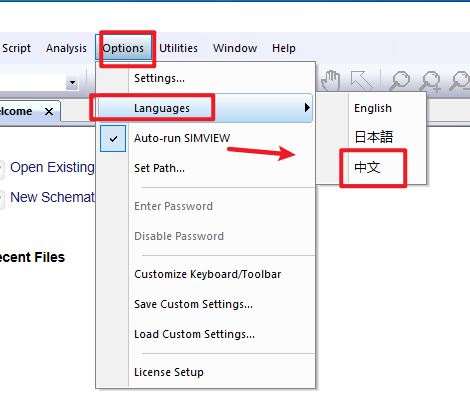Open the Script menu

click(16, 48)
